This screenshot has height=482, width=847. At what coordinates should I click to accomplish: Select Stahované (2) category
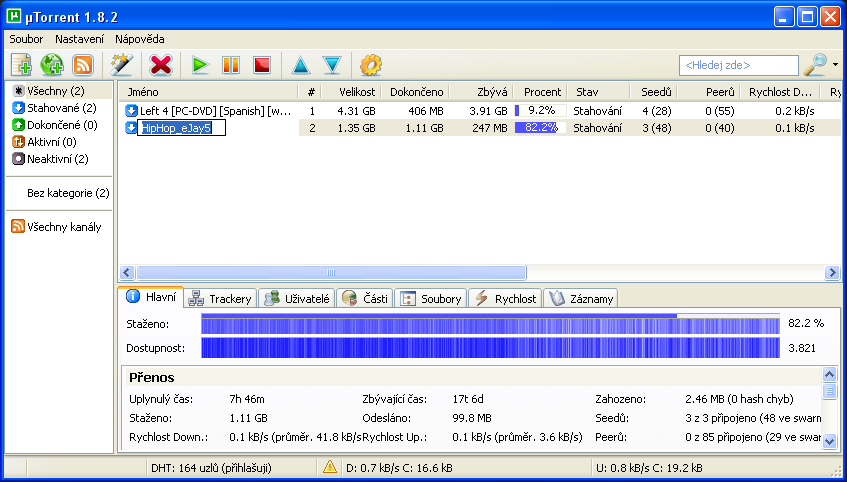pos(54,108)
